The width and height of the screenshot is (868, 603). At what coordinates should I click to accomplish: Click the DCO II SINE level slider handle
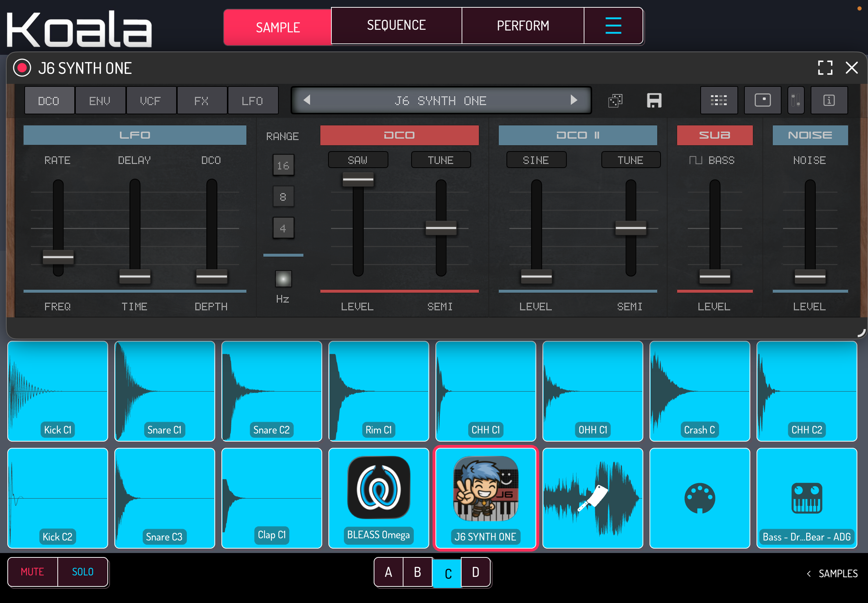(x=536, y=276)
